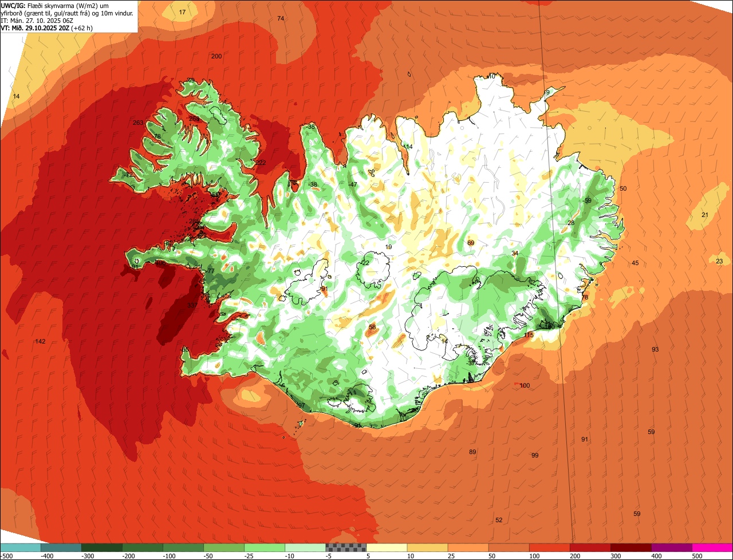The image size is (733, 560).
Task: Click the teal legend swatch between -500 and -400
Action: pyautogui.click(x=20, y=547)
